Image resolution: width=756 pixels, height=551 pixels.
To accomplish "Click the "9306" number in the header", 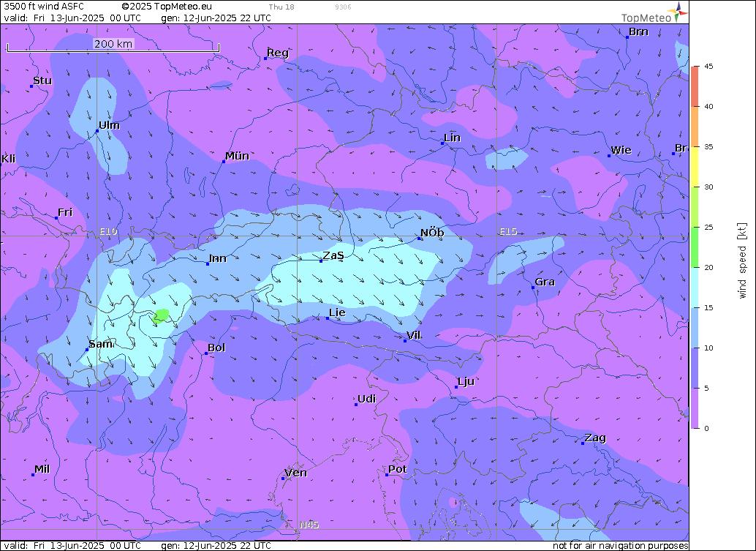I will pos(343,7).
